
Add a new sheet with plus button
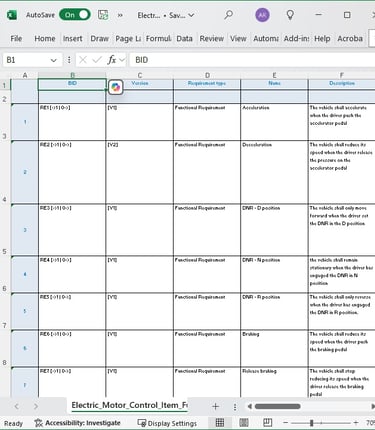click(x=215, y=406)
